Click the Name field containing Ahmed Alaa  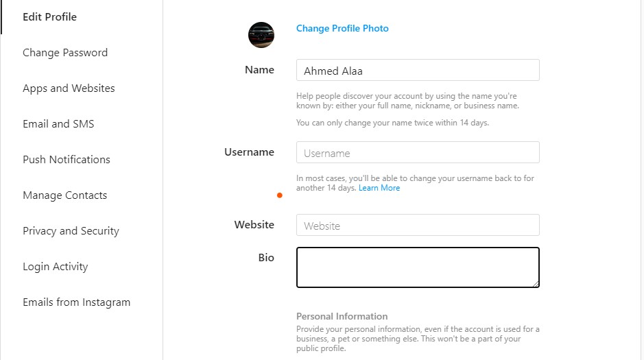418,70
